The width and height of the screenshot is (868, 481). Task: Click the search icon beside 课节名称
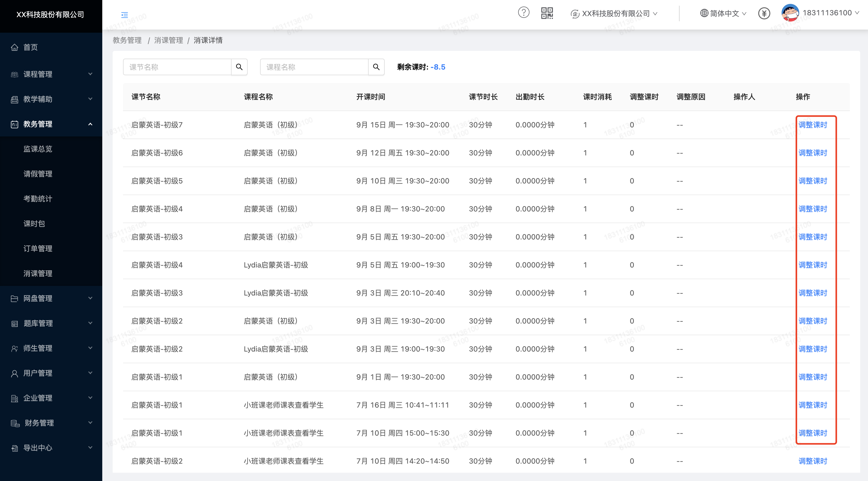pyautogui.click(x=239, y=67)
